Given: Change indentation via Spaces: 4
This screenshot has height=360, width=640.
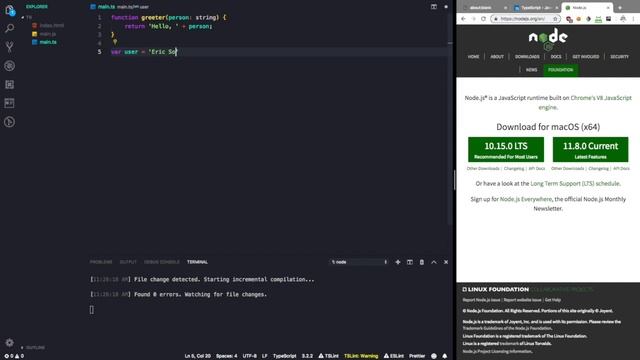Looking at the screenshot, I should (226, 356).
